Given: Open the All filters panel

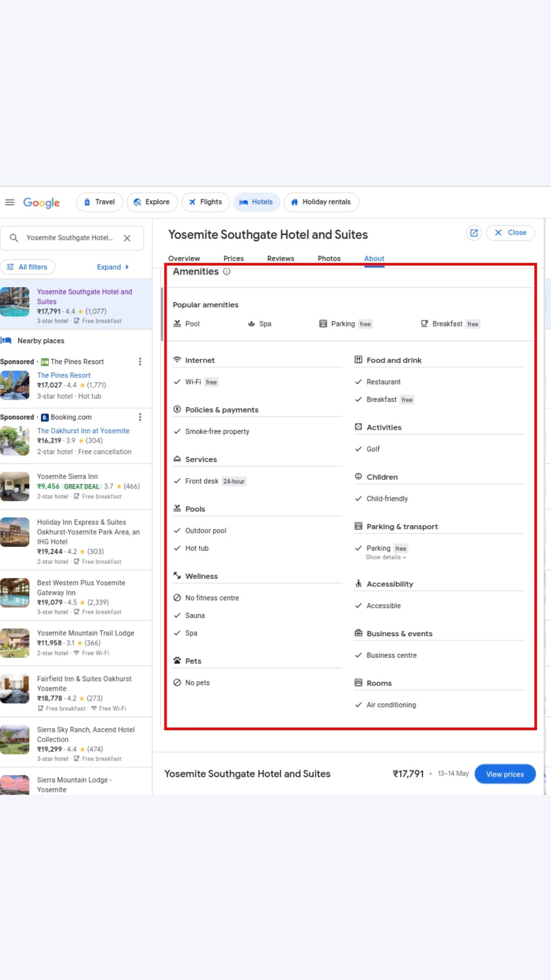Looking at the screenshot, I should tap(28, 267).
